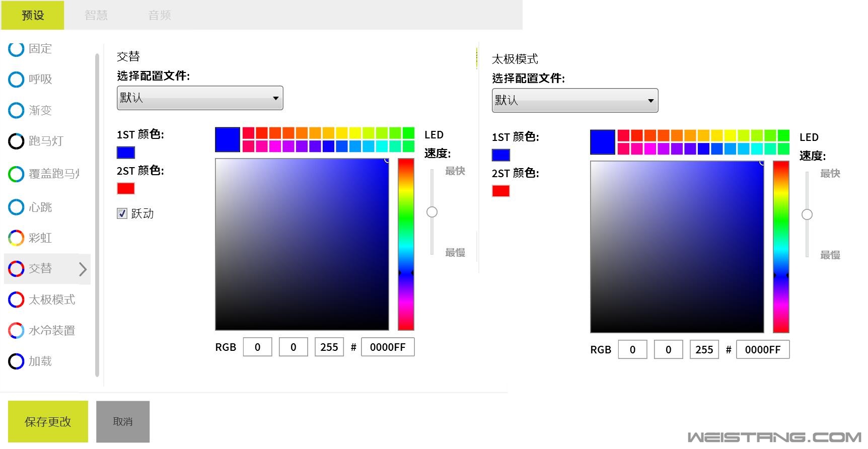The height and width of the screenshot is (449, 868).
Task: Click the LED speed slider handle in 交替 panel
Action: pyautogui.click(x=432, y=212)
